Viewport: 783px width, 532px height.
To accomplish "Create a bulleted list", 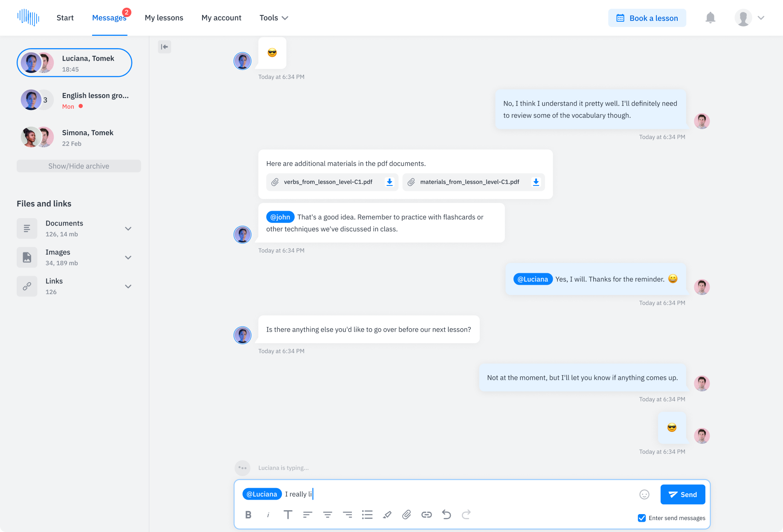I will pyautogui.click(x=367, y=515).
